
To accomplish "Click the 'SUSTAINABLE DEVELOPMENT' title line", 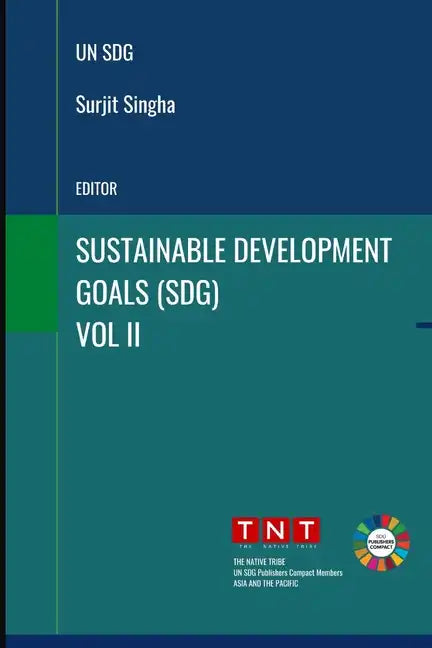I will pos(234,250).
